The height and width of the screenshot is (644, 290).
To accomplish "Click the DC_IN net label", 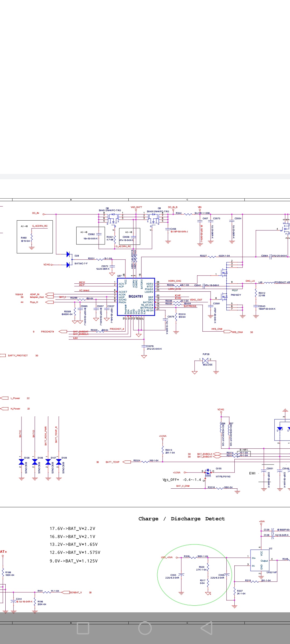I will pos(36,213).
